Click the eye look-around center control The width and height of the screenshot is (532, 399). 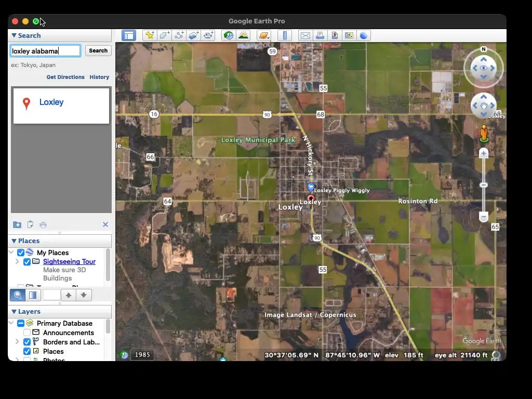(484, 68)
